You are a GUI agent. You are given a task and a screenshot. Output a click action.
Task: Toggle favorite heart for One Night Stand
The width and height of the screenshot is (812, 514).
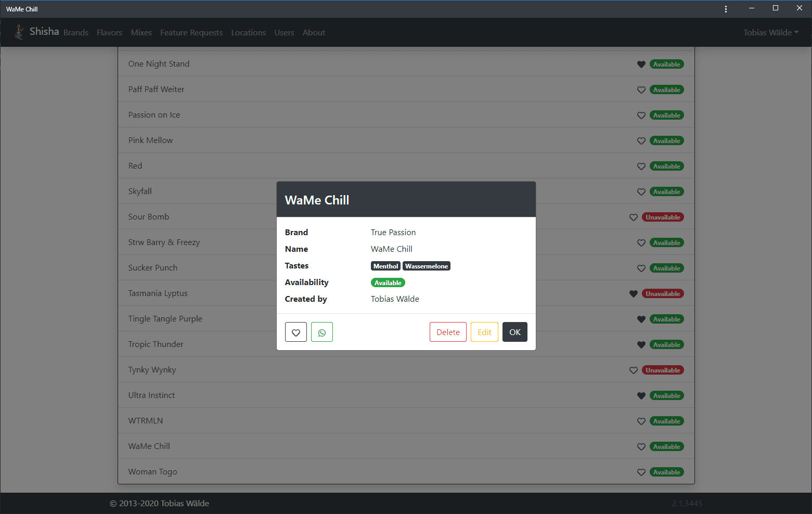641,65
